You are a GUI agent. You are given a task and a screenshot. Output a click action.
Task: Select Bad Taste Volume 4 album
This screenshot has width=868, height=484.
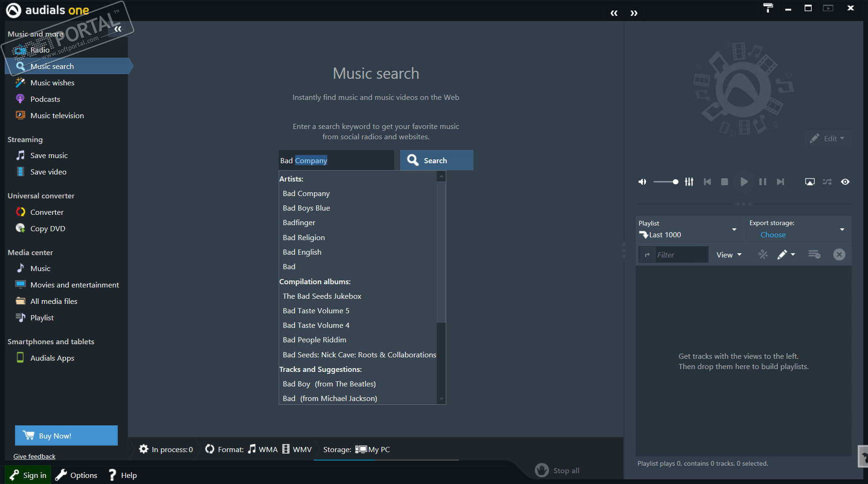[x=316, y=325]
